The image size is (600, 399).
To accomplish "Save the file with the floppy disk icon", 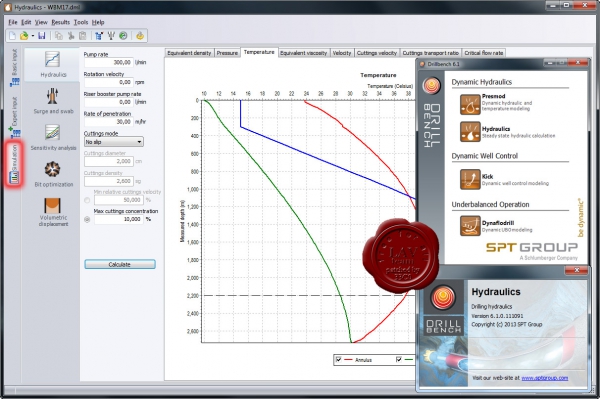I will click(x=42, y=36).
